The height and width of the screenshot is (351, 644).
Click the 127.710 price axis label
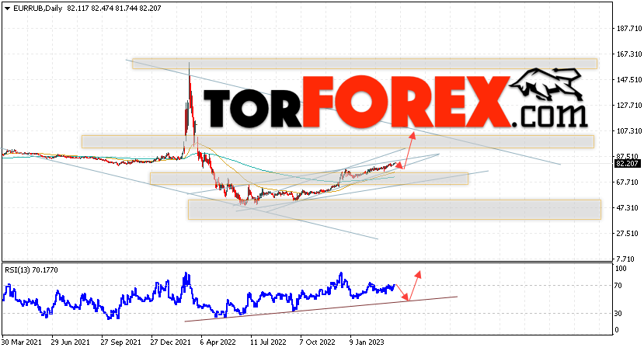[628, 105]
